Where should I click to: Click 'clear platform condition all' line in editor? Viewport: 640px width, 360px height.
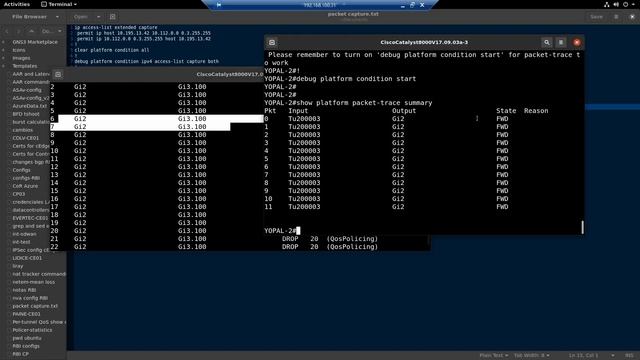(112, 50)
